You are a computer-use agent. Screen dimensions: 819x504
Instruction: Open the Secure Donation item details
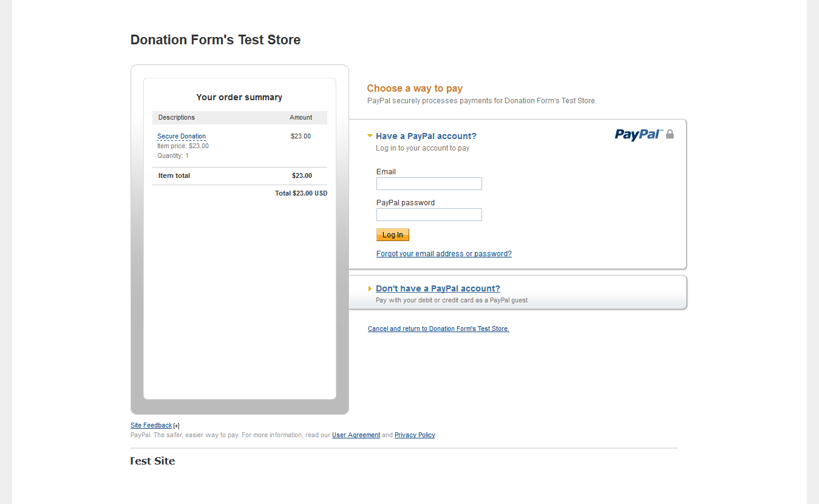(x=181, y=136)
